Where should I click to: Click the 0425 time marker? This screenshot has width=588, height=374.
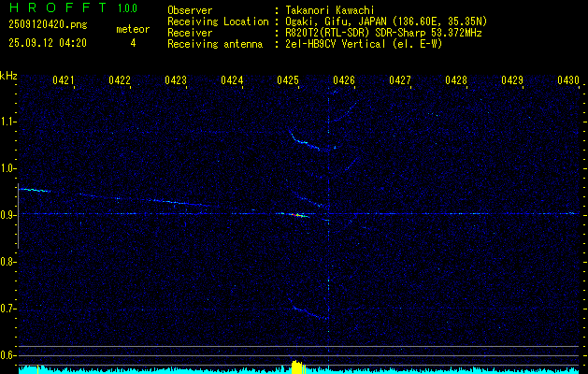[x=288, y=80]
